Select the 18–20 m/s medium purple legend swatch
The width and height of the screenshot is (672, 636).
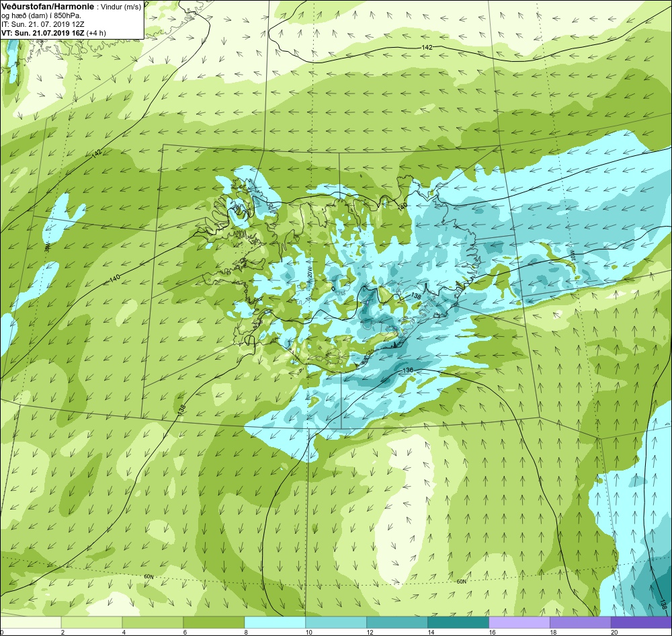point(581,622)
